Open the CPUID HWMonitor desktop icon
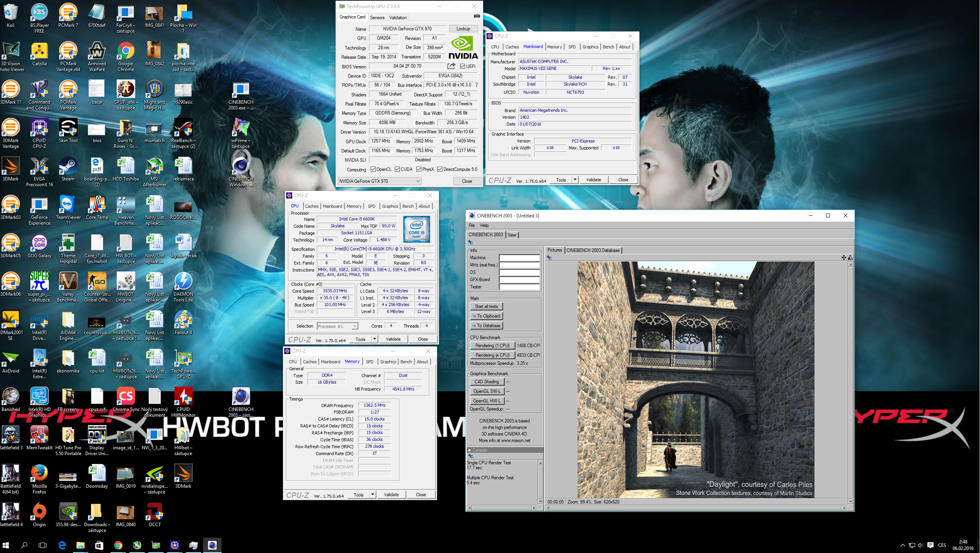This screenshot has height=553, width=980. (x=183, y=402)
